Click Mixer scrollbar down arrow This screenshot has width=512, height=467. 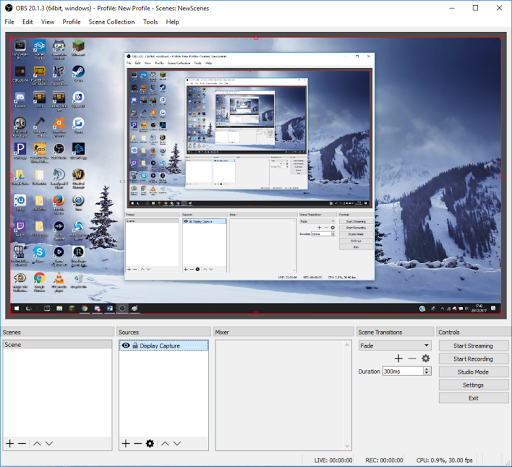[x=347, y=446]
